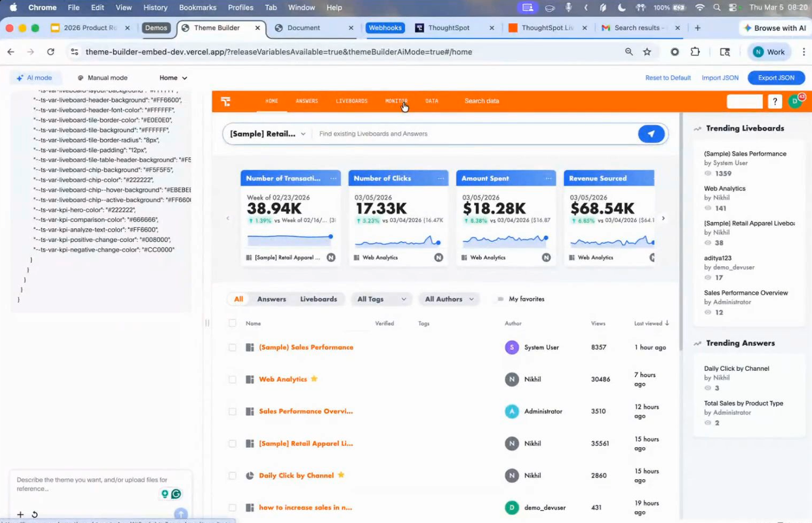
Task: Click the theme description input field
Action: [x=92, y=484]
